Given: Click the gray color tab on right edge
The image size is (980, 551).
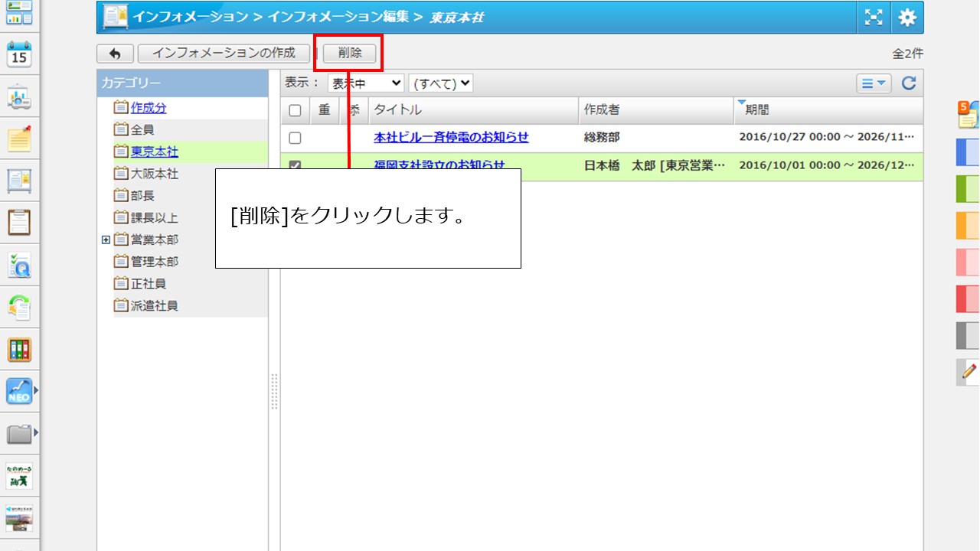Looking at the screenshot, I should click(968, 335).
